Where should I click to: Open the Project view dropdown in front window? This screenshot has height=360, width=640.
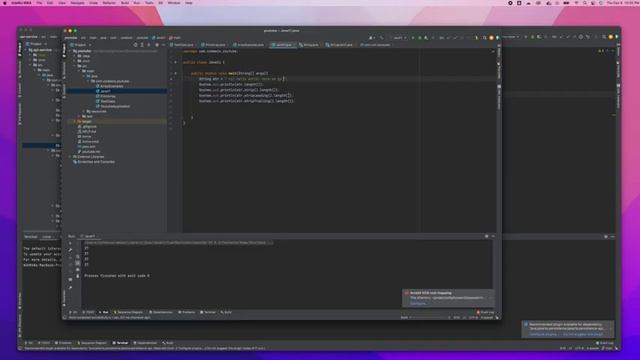click(80, 45)
